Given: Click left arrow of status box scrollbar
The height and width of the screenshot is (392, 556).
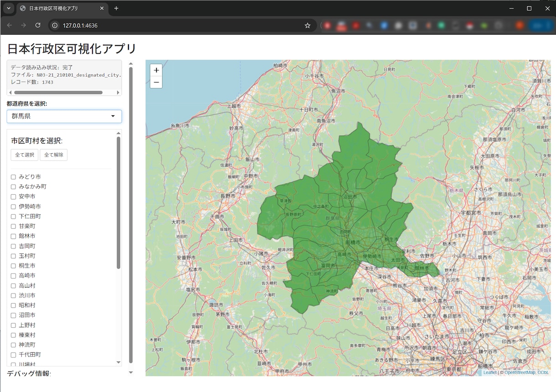Looking at the screenshot, I should point(10,93).
